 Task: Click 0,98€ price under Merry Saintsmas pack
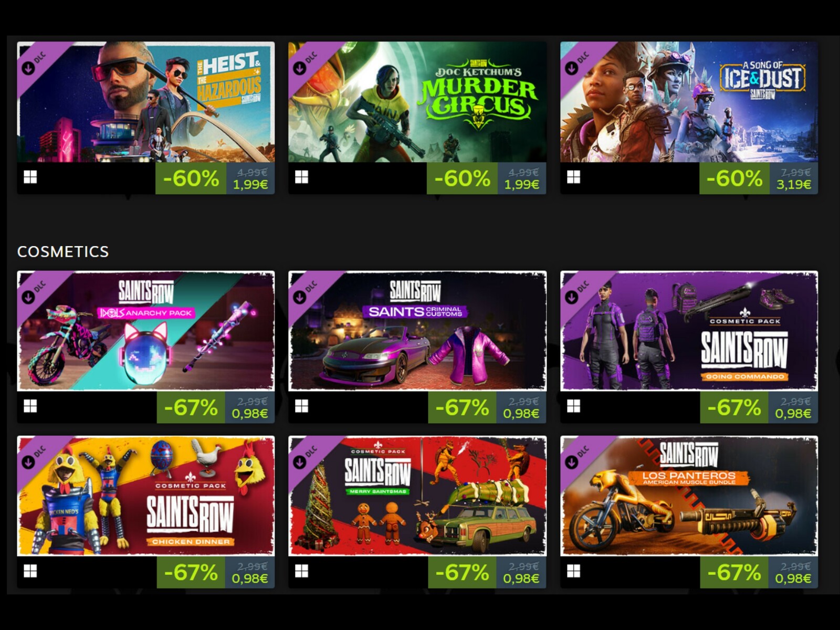(521, 579)
